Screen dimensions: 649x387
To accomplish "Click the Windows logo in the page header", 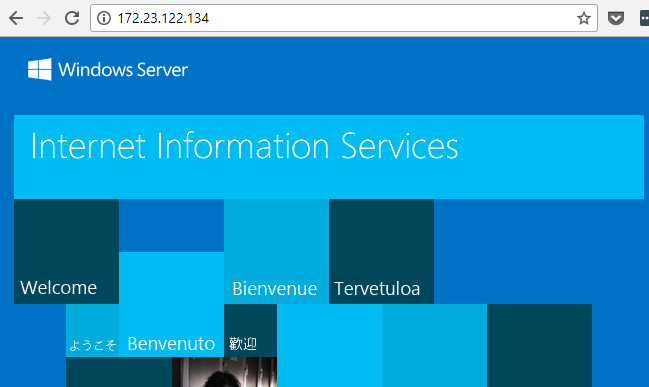I will [x=40, y=69].
